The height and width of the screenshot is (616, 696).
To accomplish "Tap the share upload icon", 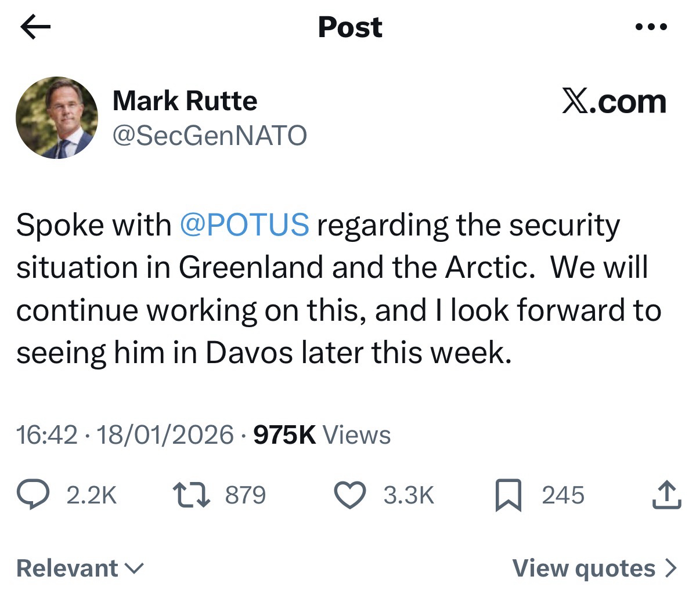I will pyautogui.click(x=666, y=495).
